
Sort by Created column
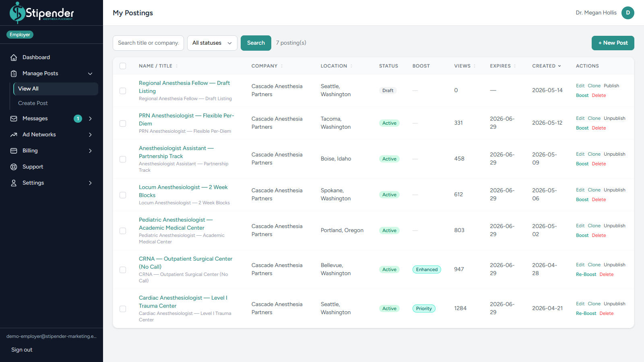pos(547,66)
